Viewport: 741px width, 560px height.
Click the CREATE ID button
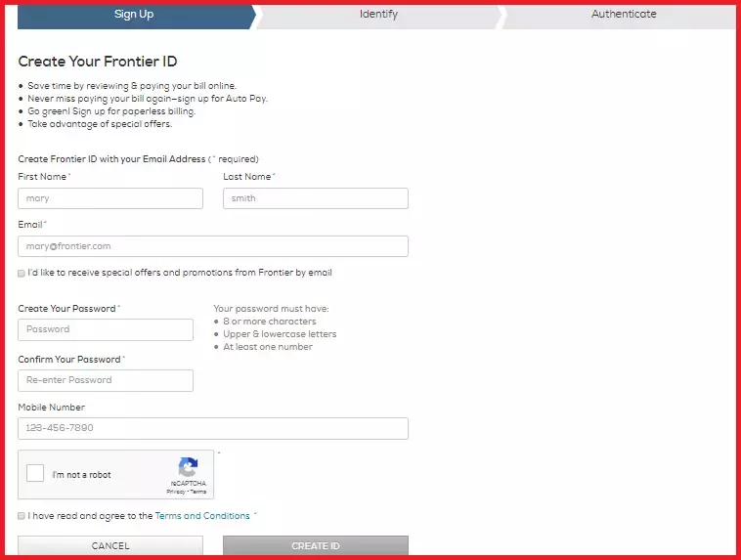(316, 545)
